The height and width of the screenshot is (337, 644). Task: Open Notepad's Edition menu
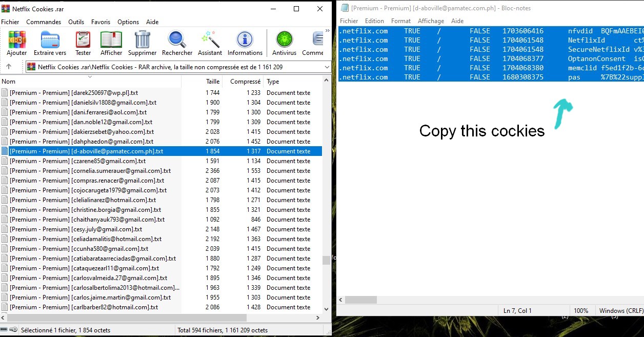pyautogui.click(x=374, y=21)
